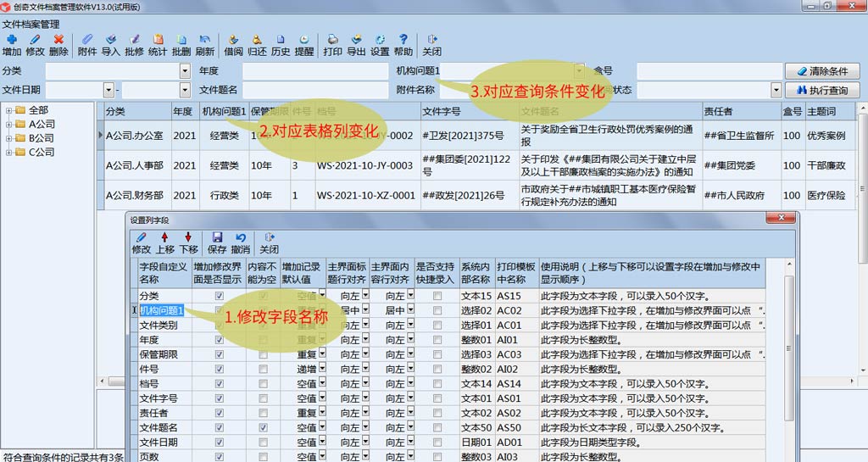Open 增加记录默认值 dropdown for 件号 row
The height and width of the screenshot is (462, 868).
coord(322,367)
